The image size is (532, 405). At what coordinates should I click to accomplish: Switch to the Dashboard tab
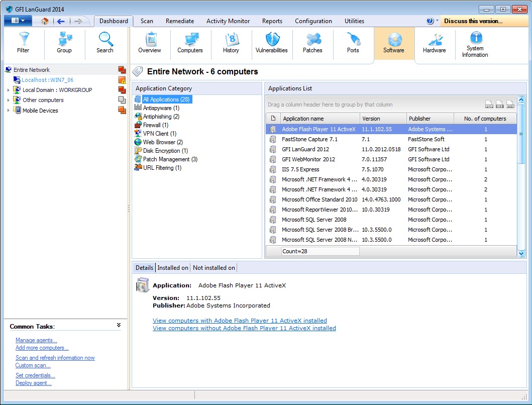(114, 21)
